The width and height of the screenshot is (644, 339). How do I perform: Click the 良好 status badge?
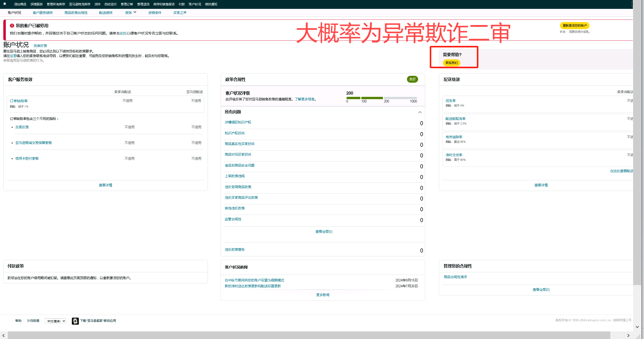click(x=412, y=79)
